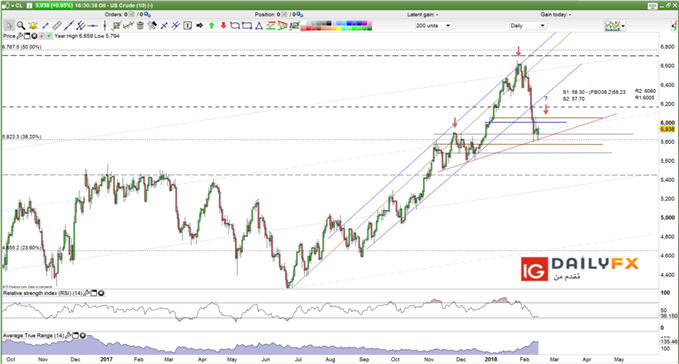Pick the dark green color swatch
The height and width of the screenshot is (364, 679).
369,28
